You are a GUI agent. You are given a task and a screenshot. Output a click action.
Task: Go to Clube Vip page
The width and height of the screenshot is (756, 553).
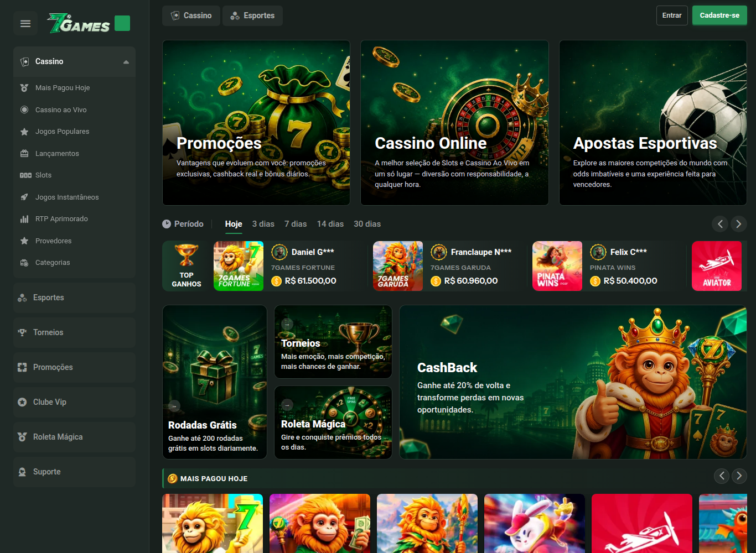[74, 402]
